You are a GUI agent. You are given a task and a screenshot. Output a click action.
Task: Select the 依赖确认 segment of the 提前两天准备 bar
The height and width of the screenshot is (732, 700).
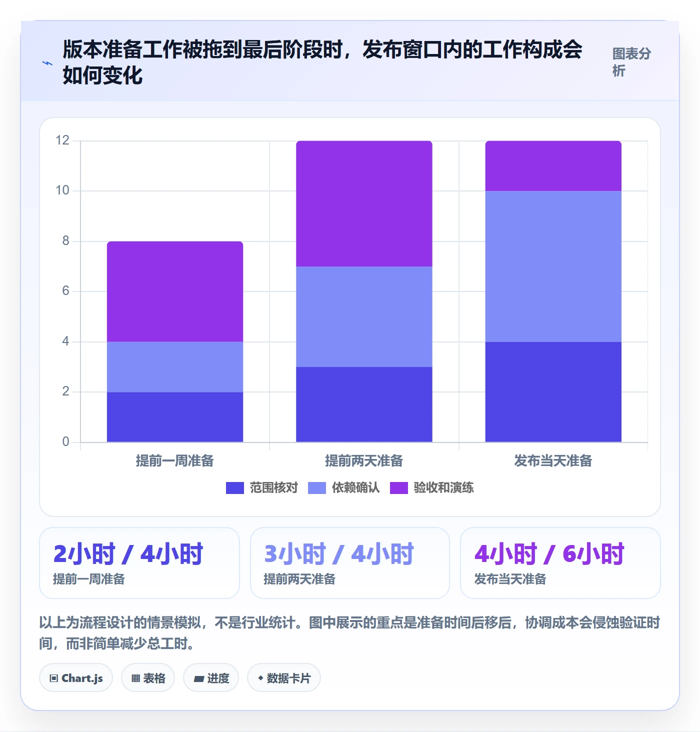click(364, 316)
